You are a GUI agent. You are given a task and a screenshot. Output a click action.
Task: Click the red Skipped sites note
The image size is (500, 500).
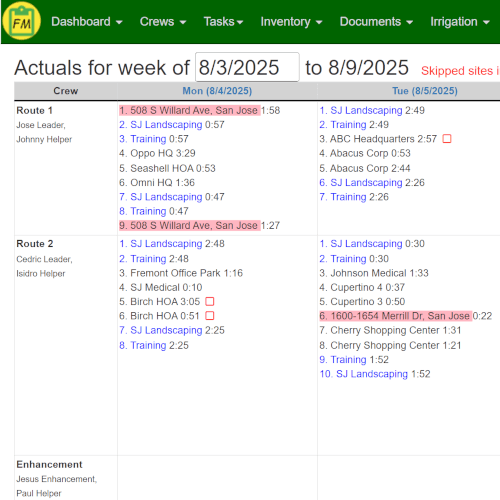pyautogui.click(x=460, y=71)
